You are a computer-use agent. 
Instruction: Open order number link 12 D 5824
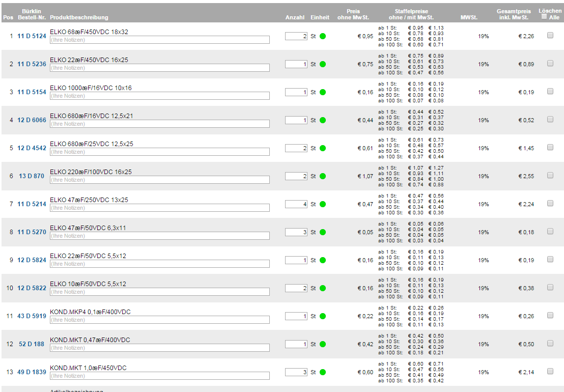tap(32, 260)
